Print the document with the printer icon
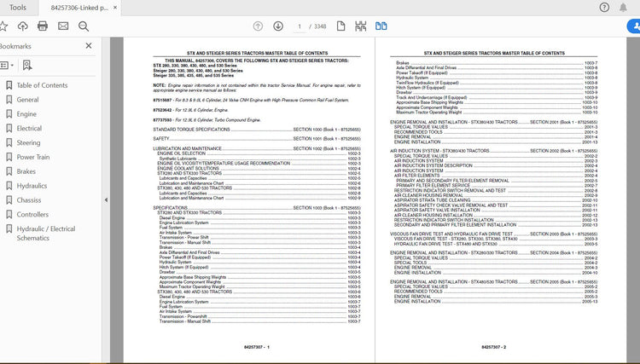640x364 pixels. 43,26
